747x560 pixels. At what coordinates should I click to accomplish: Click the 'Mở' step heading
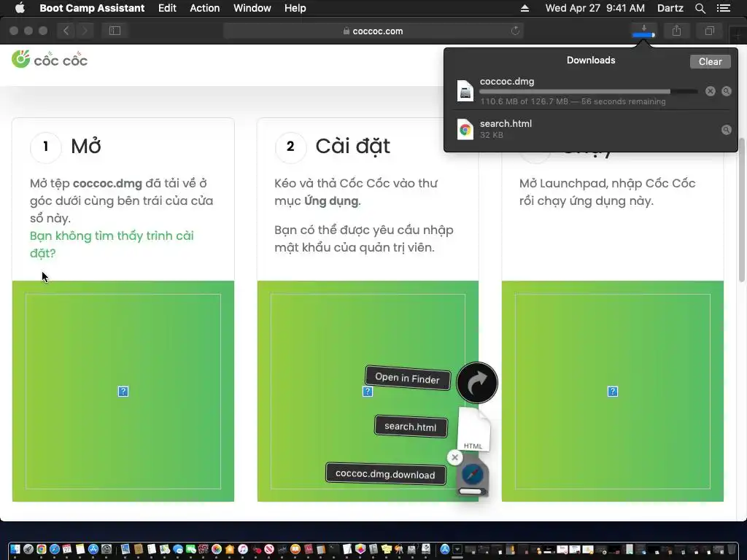pos(86,146)
